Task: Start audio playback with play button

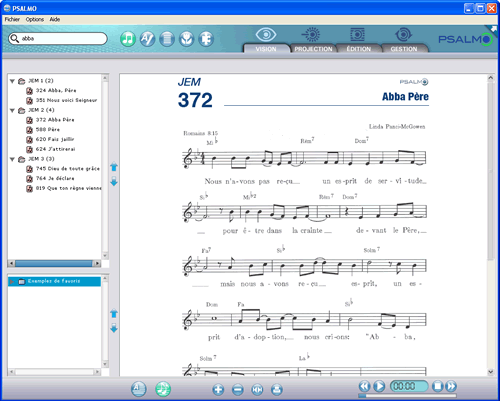Action: pyautogui.click(x=379, y=386)
